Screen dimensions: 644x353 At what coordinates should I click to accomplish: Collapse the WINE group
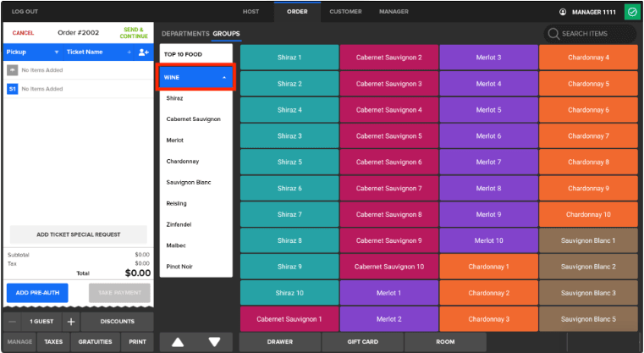(x=195, y=77)
